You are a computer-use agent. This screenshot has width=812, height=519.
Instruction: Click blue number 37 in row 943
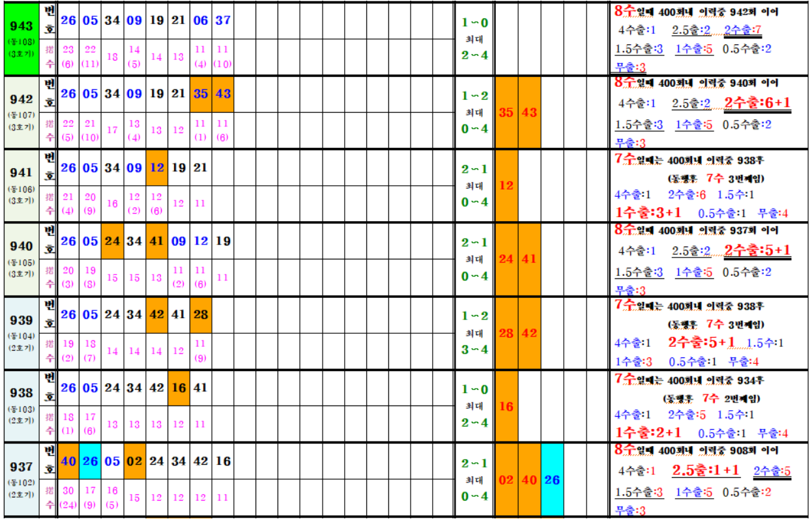(x=223, y=20)
